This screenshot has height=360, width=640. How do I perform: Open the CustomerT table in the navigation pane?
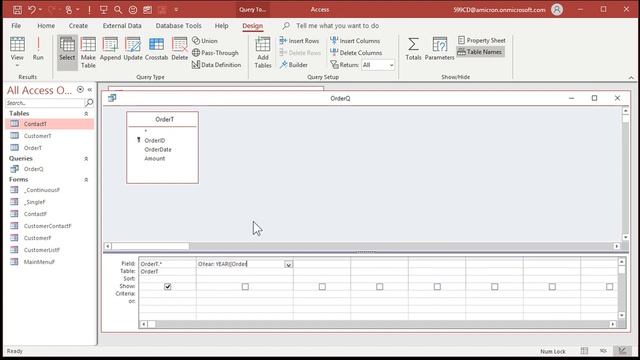[x=50, y=136]
